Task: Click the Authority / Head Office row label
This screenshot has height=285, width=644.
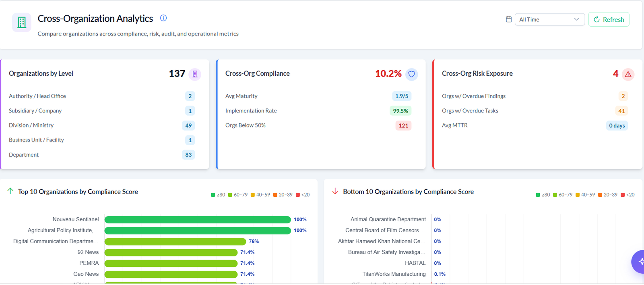Action: pyautogui.click(x=37, y=96)
